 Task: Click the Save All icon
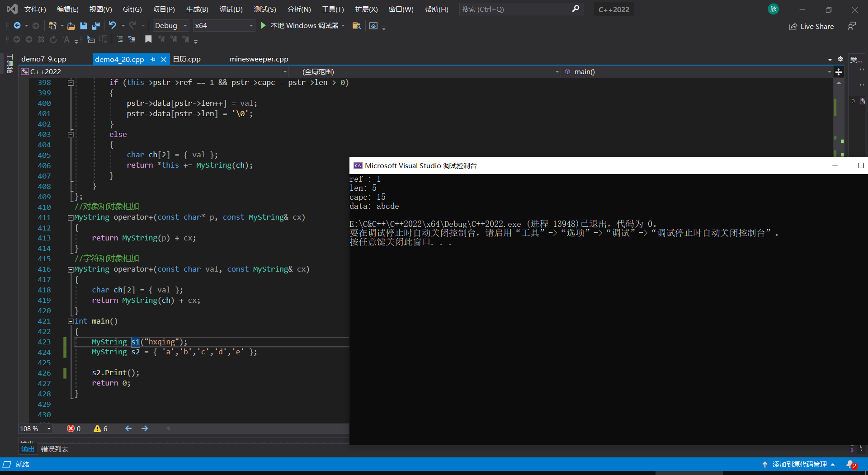point(96,26)
